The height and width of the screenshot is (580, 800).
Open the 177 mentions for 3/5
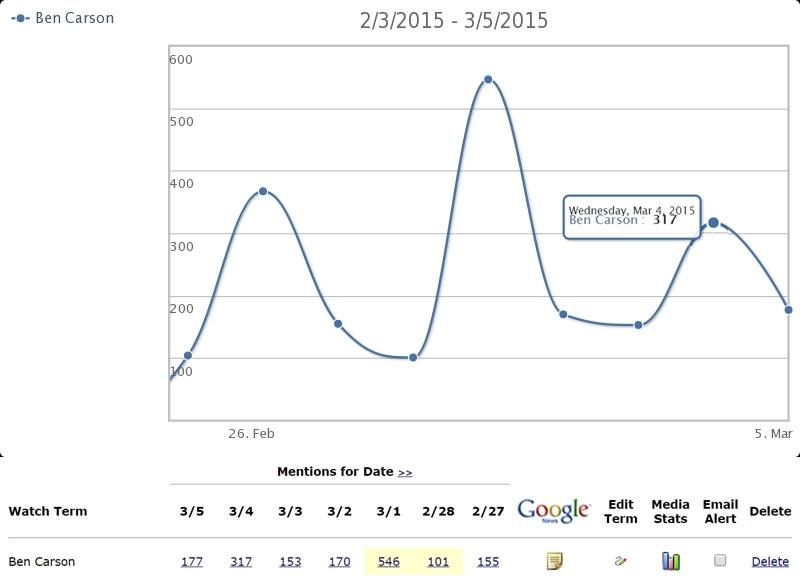point(192,562)
